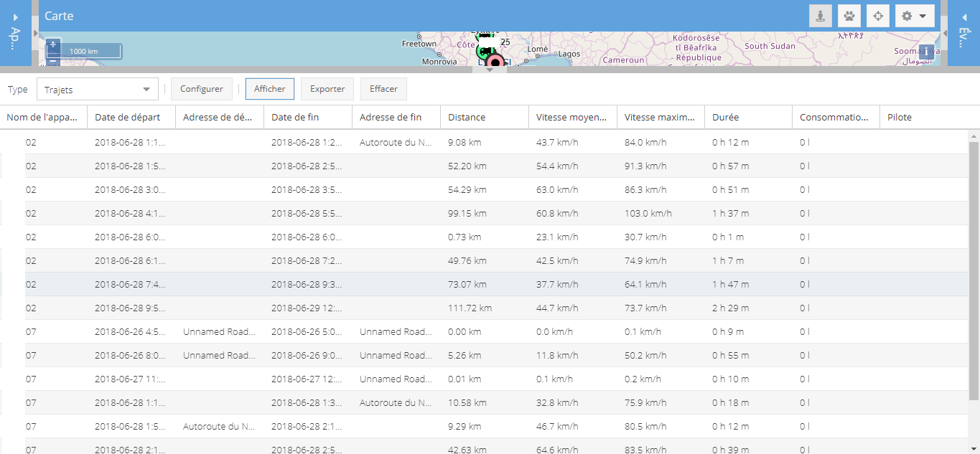The width and height of the screenshot is (980, 454).
Task: Zoom in using the plus icon on the map
Action: [x=52, y=44]
